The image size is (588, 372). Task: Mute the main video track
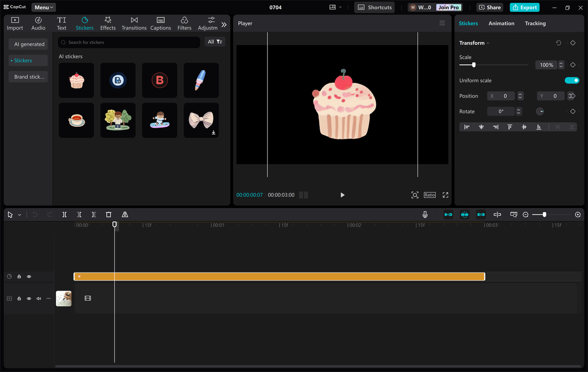coord(39,298)
